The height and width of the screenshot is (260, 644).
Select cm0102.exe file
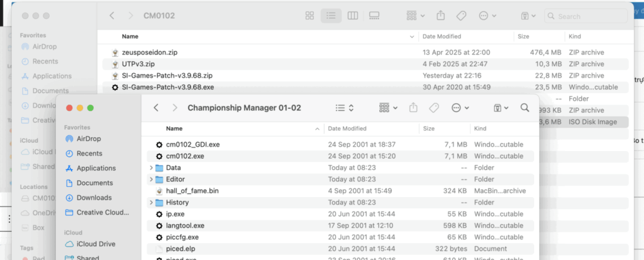185,156
